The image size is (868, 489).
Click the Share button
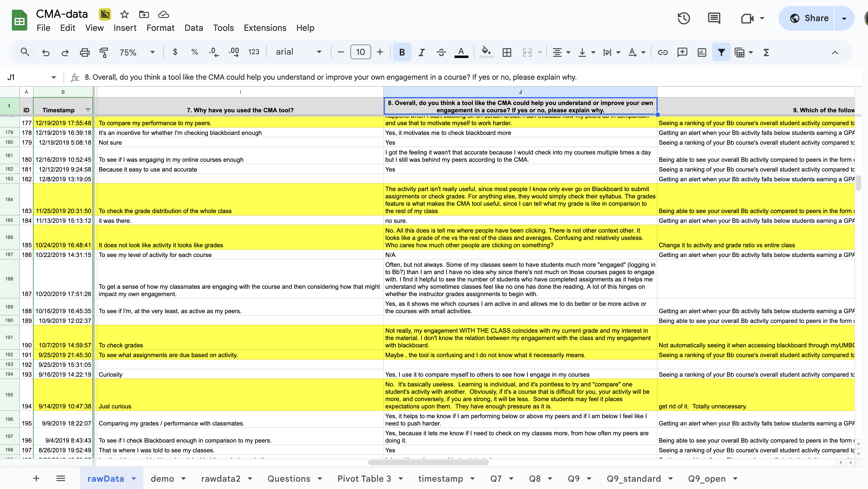click(x=809, y=18)
